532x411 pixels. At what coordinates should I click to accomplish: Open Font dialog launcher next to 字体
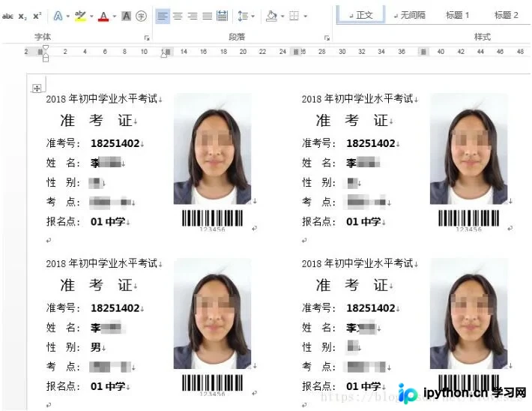(147, 37)
